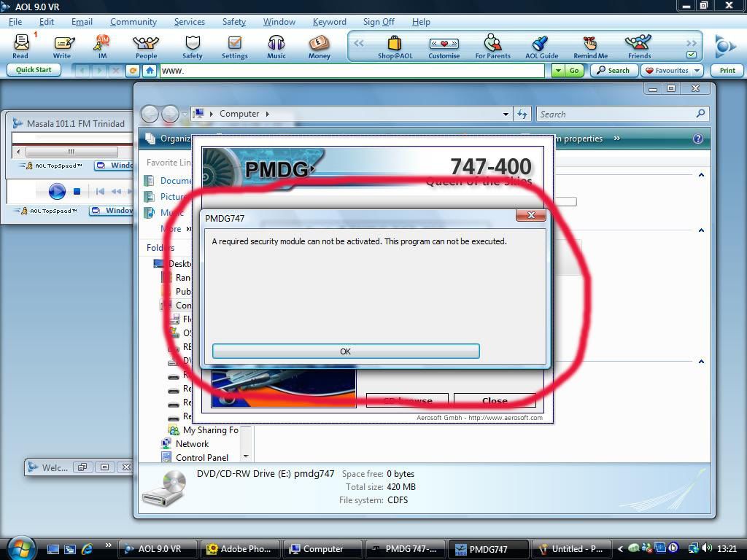Viewport: 747px width, 560px height.
Task: Open the Community menu
Action: pyautogui.click(x=133, y=22)
